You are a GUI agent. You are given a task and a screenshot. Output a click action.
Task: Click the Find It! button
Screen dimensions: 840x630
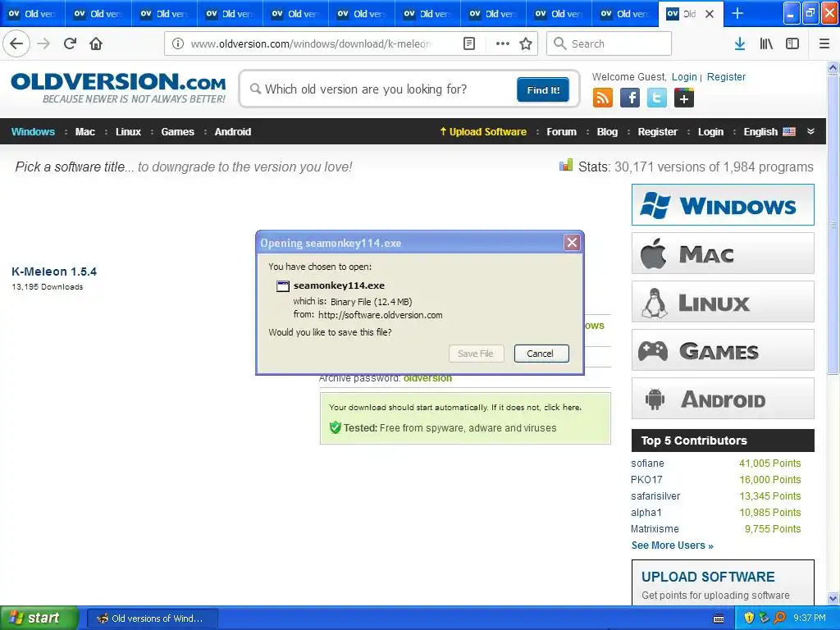[543, 89]
